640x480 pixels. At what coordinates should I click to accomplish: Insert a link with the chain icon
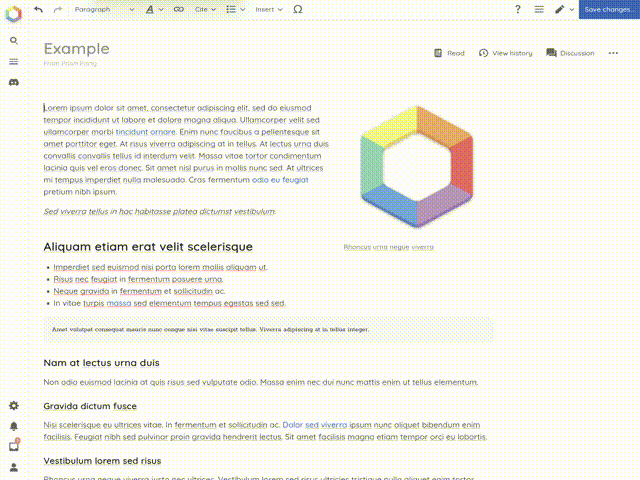[179, 9]
